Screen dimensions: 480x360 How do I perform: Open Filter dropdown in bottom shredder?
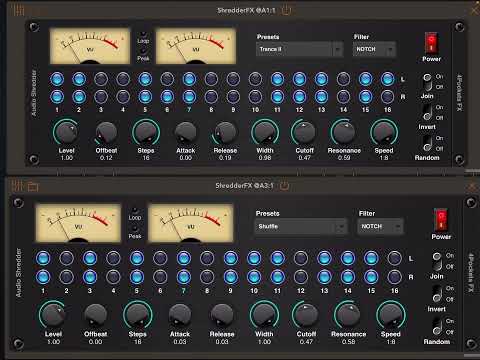(x=380, y=227)
